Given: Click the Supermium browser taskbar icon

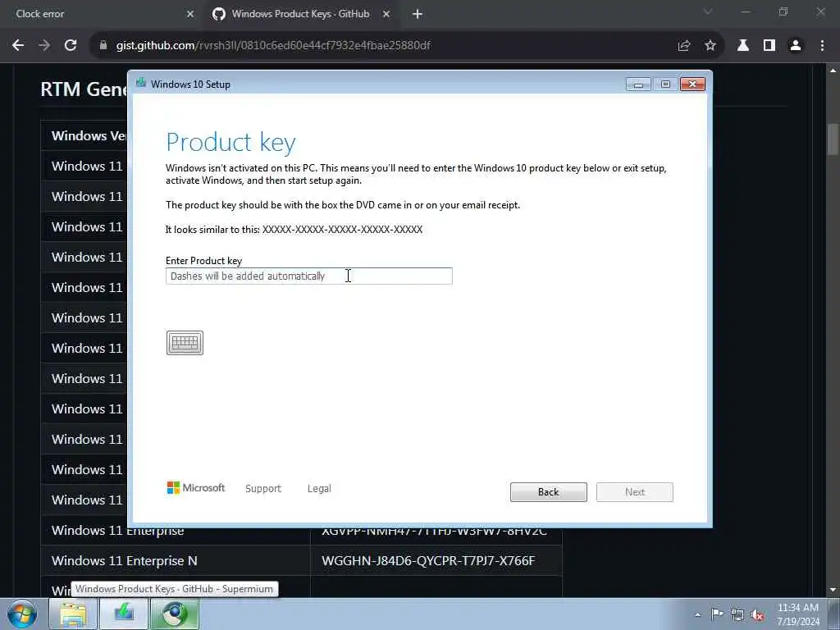Looking at the screenshot, I should point(175,614).
